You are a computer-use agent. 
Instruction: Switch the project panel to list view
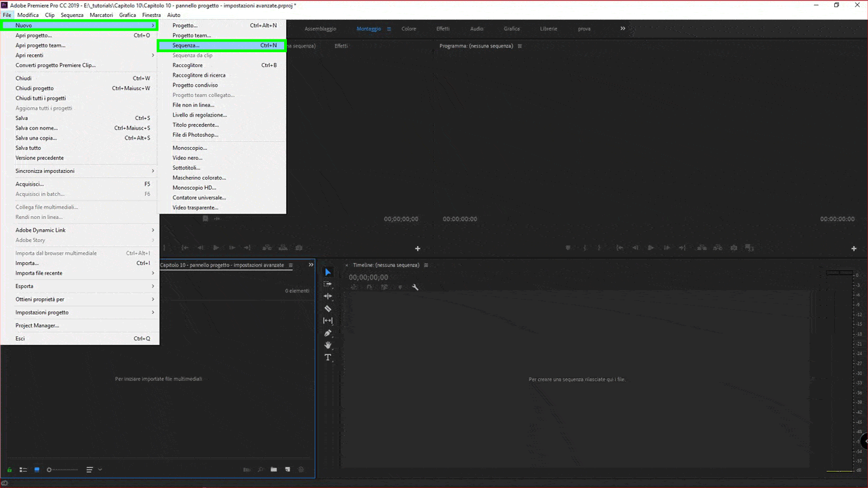pyautogui.click(x=22, y=469)
